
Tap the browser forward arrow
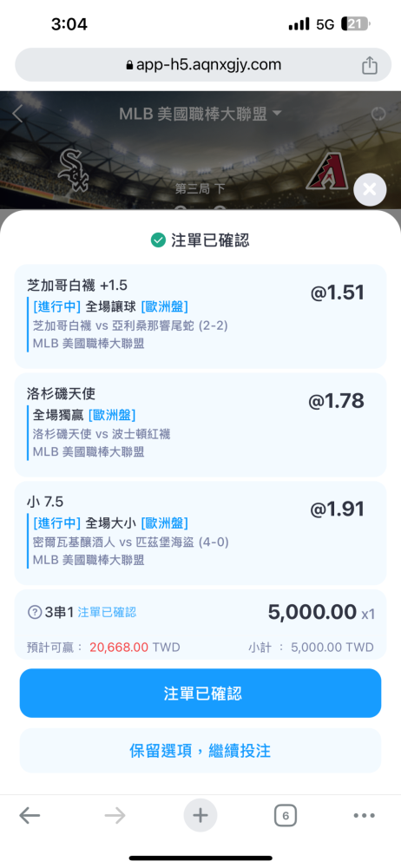(x=115, y=815)
